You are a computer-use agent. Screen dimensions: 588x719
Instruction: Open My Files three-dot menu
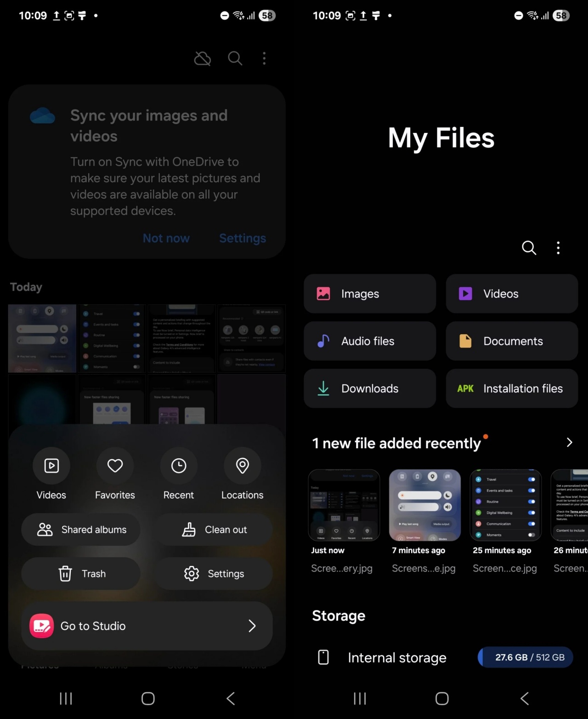pyautogui.click(x=558, y=248)
